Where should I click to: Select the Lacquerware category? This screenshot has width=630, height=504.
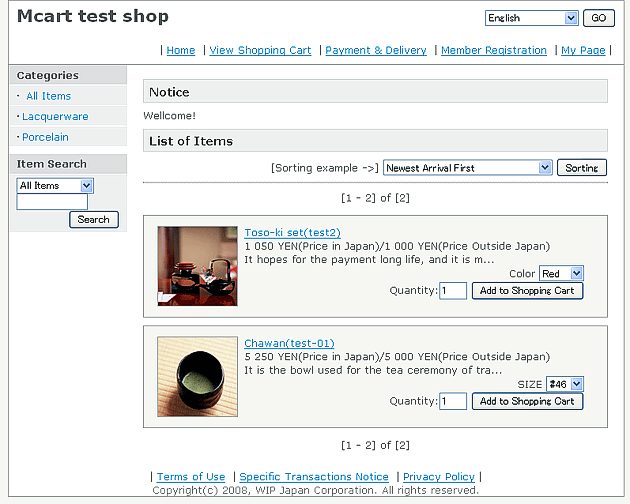[x=55, y=117]
